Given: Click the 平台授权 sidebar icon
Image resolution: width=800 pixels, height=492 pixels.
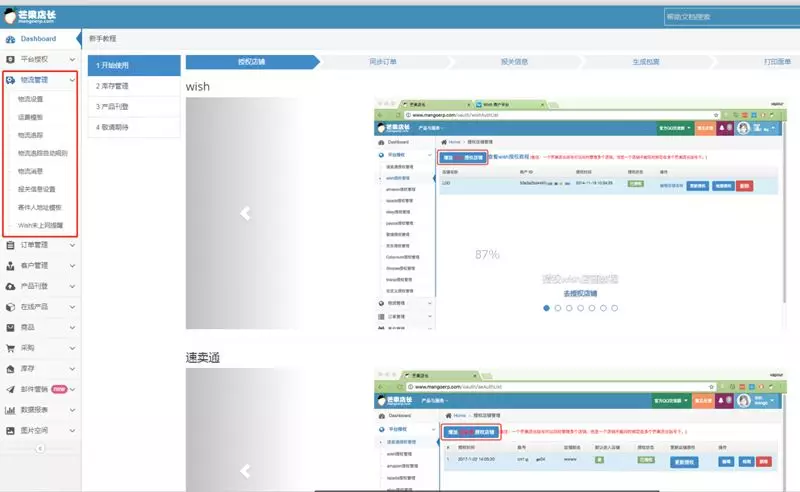Looking at the screenshot, I should pos(11,59).
